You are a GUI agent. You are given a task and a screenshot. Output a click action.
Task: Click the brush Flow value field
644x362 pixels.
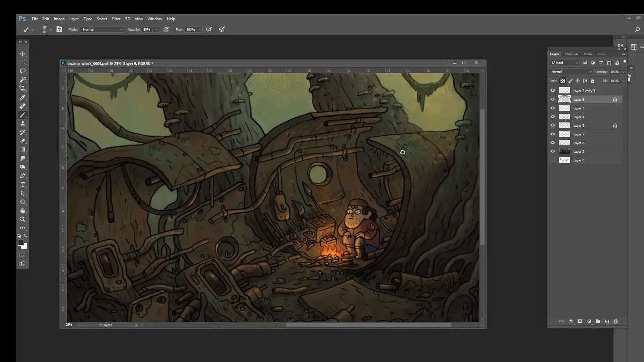click(x=191, y=29)
